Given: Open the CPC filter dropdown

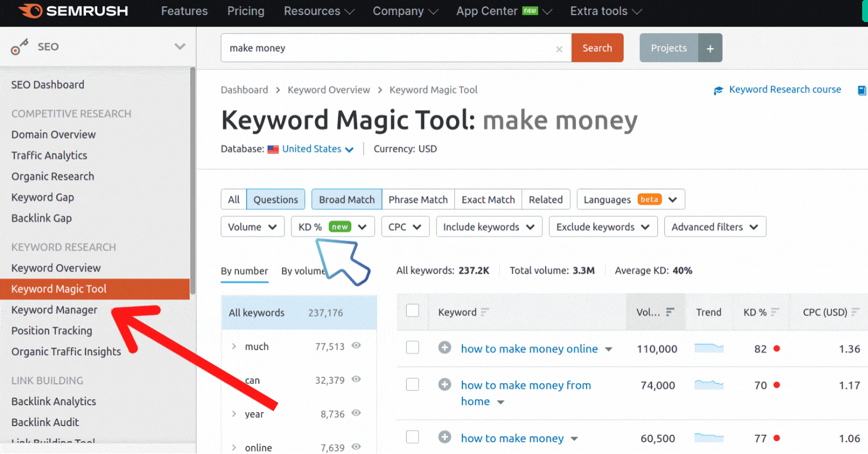Looking at the screenshot, I should [x=405, y=227].
